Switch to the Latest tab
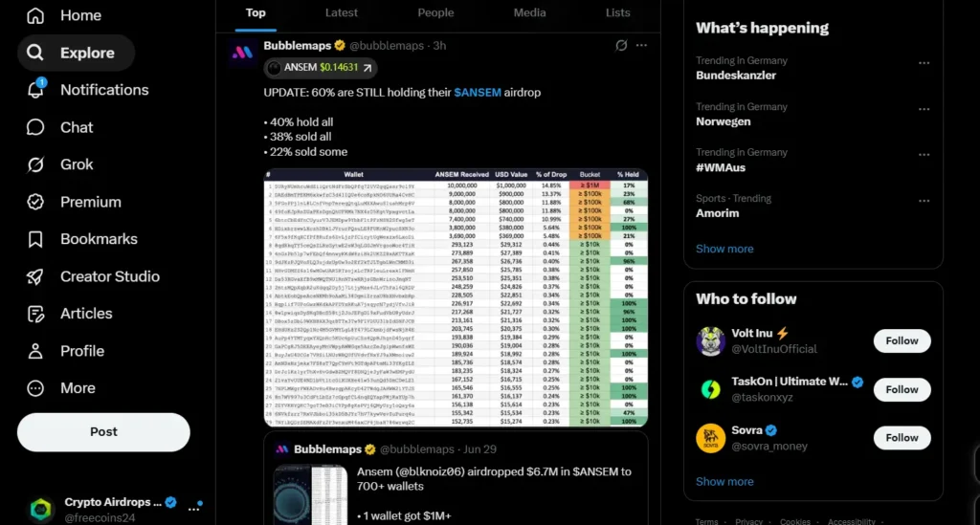 tap(342, 13)
